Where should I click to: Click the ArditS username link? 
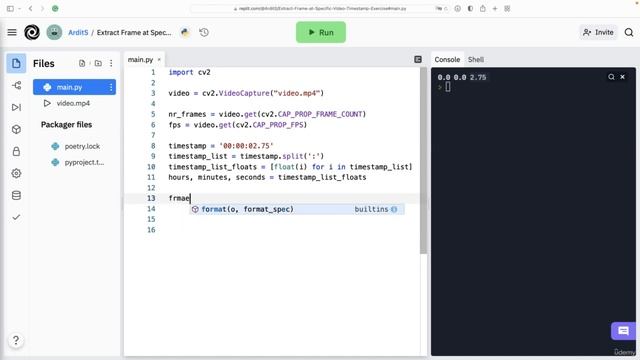pos(78,32)
